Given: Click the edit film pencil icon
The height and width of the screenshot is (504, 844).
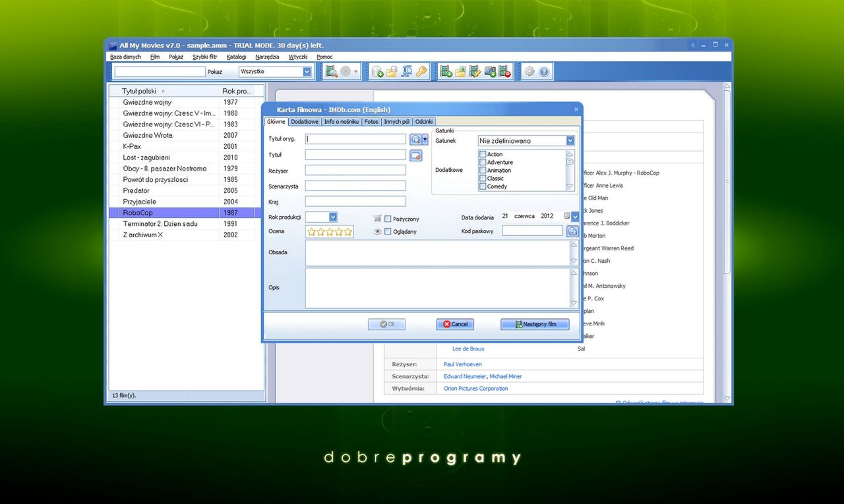Looking at the screenshot, I should (475, 72).
